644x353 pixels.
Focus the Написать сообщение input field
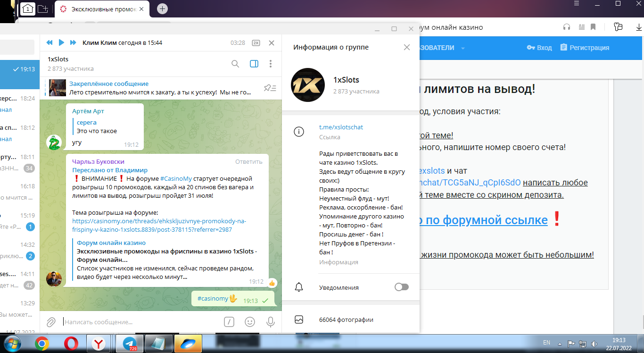(140, 322)
